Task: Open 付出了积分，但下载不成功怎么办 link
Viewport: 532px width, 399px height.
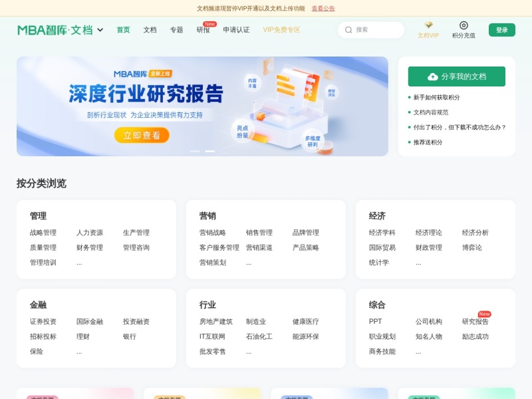Action: [460, 127]
